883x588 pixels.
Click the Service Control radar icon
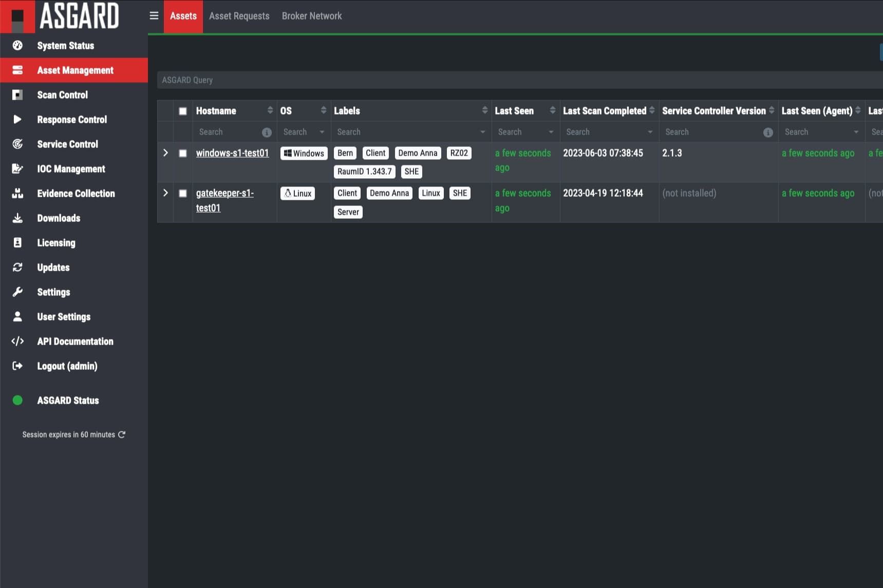17,144
